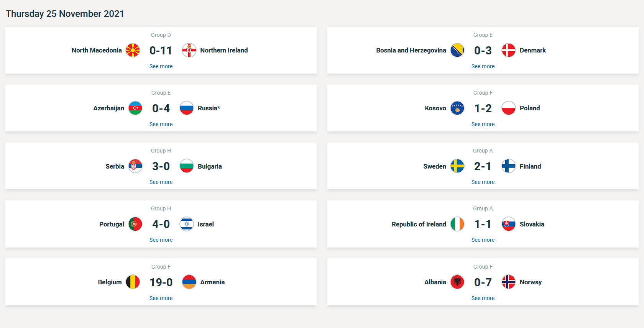Click the Denmark flag icon
Screen dimensions: 644x328
[x=509, y=50]
